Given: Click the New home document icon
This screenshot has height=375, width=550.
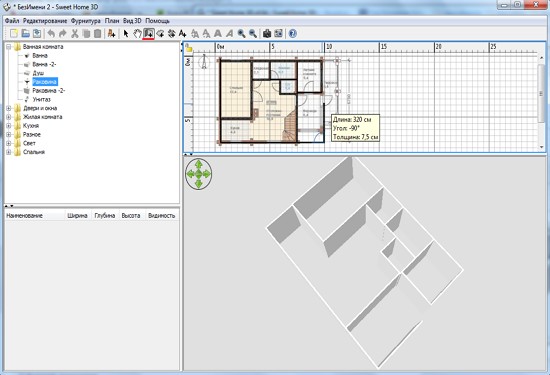Looking at the screenshot, I should tap(14, 34).
